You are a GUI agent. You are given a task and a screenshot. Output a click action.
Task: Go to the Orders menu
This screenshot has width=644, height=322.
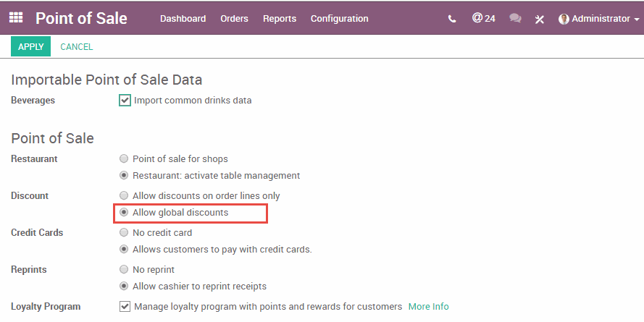click(x=234, y=19)
